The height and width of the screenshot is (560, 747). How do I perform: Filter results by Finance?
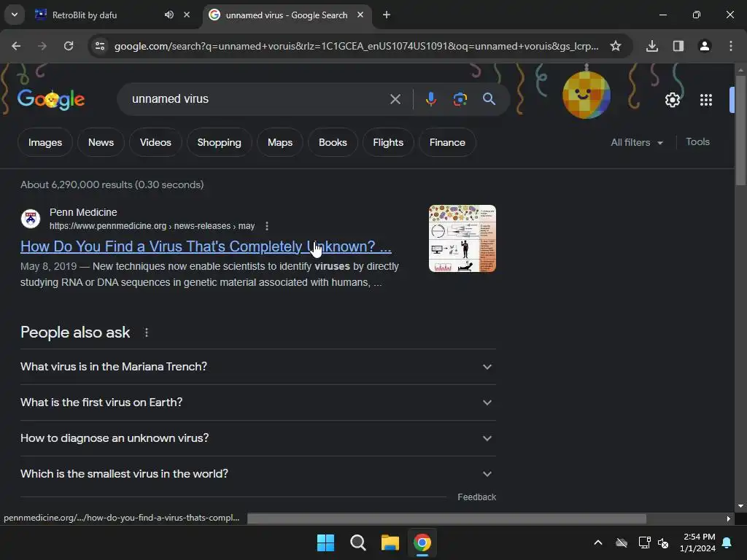[x=447, y=142]
